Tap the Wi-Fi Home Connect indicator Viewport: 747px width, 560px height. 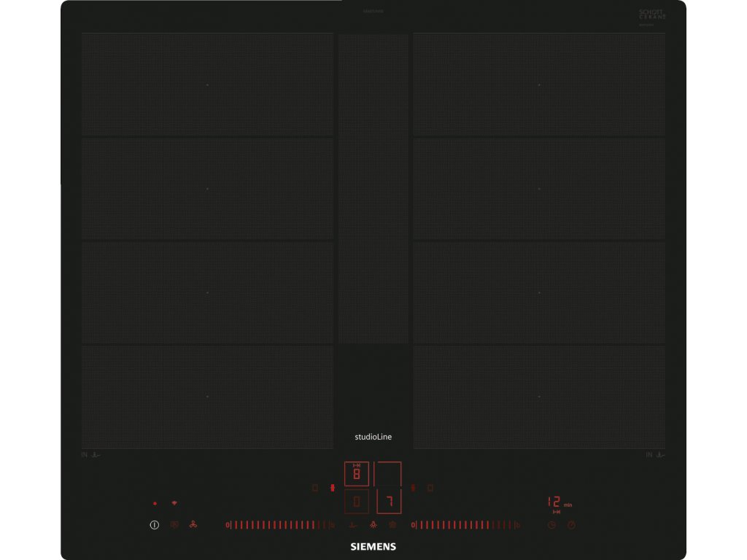(x=174, y=503)
